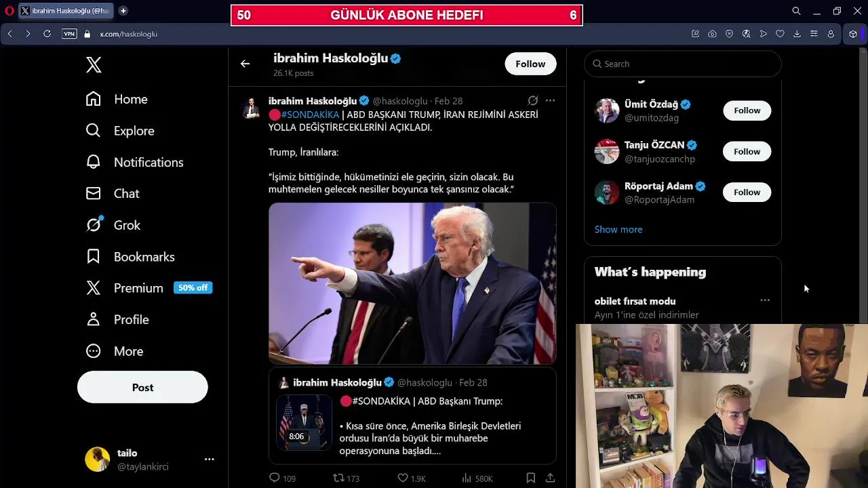Go back using the profile header arrow
Screen dimensions: 868x488
[x=245, y=64]
